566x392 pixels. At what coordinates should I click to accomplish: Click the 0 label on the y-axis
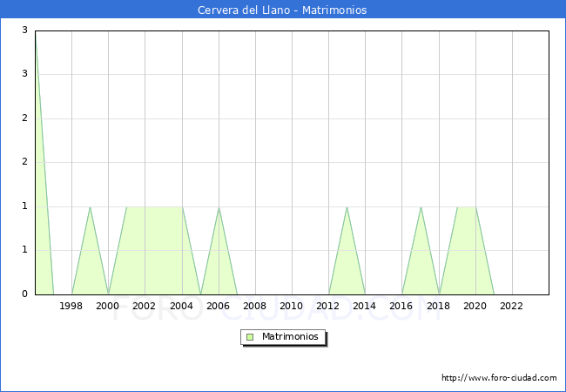click(x=26, y=294)
